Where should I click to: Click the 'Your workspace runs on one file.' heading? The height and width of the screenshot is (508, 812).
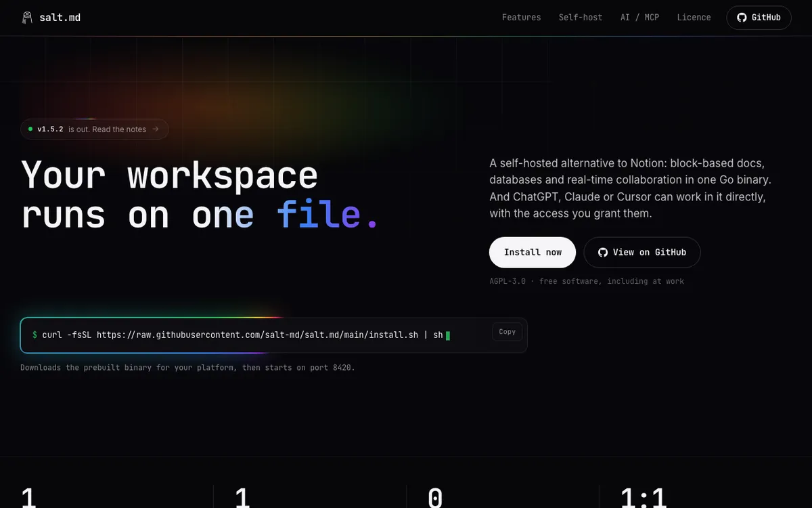pos(200,194)
